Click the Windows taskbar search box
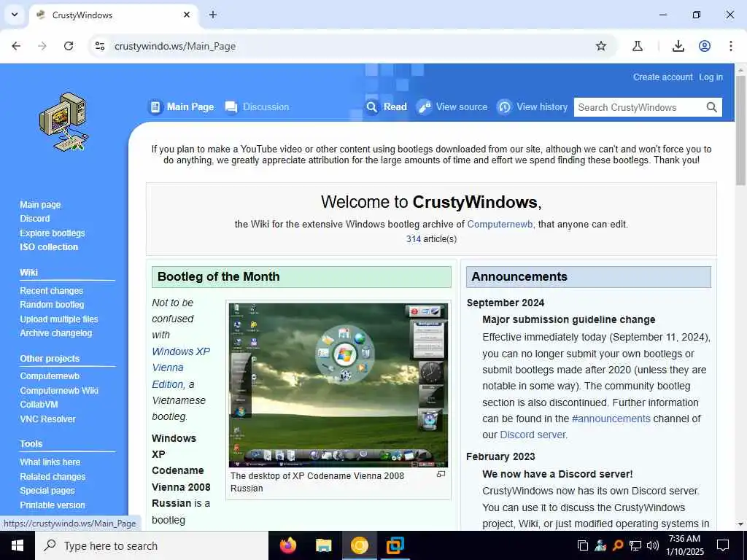This screenshot has height=560, width=747. pos(152,545)
